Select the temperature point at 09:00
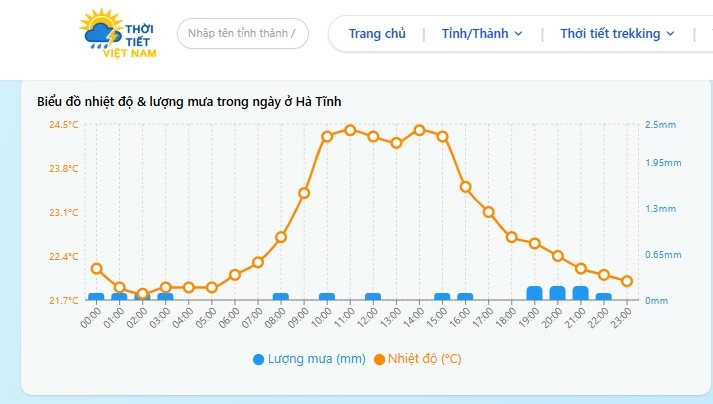This screenshot has height=404, width=713. pyautogui.click(x=304, y=193)
